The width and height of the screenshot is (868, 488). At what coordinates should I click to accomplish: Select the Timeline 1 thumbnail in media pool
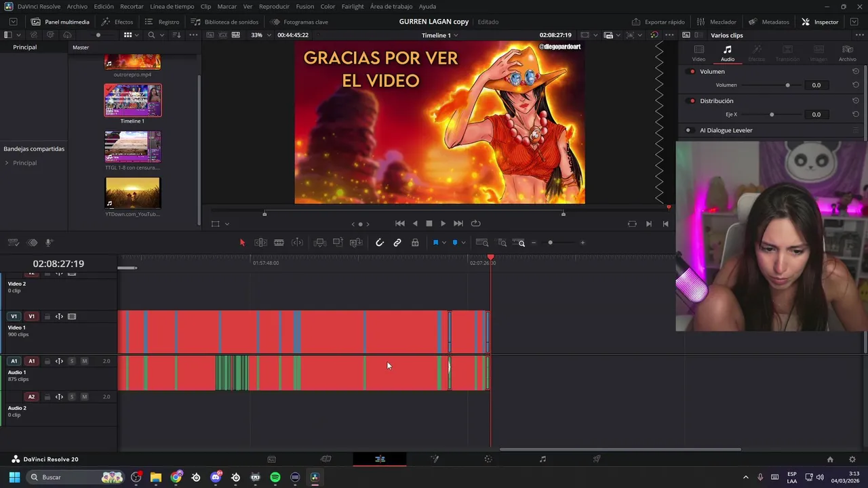click(x=133, y=100)
